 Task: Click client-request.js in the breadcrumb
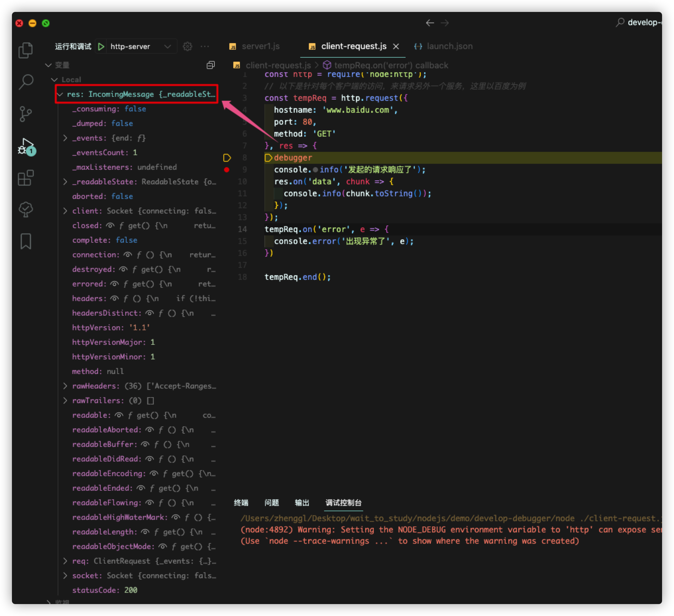(x=278, y=65)
